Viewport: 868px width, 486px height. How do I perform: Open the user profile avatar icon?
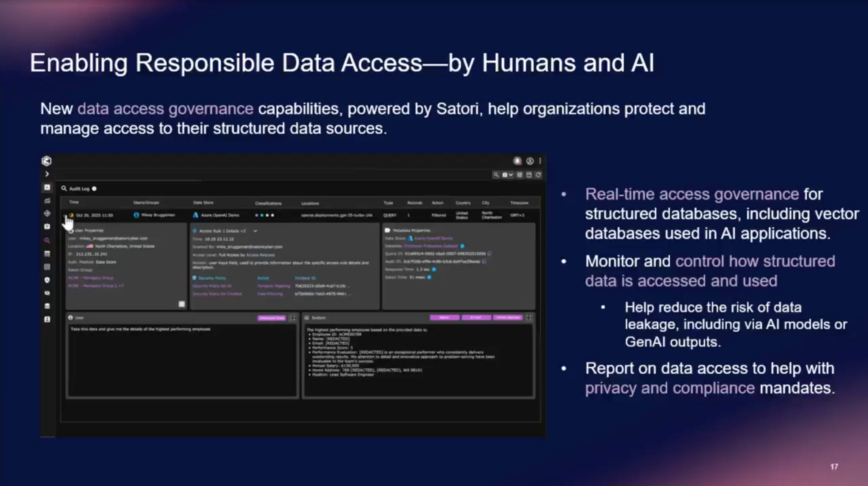[x=530, y=161]
